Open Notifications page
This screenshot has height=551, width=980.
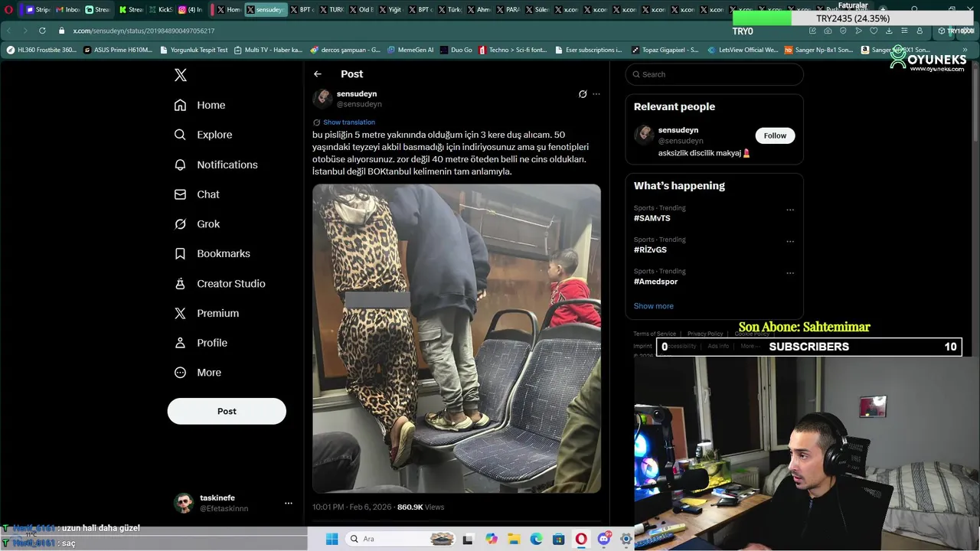pos(216,165)
